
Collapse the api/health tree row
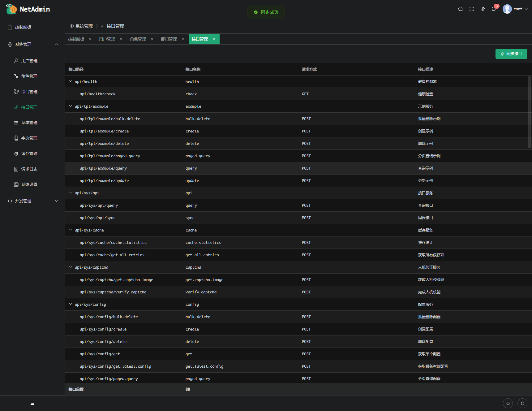[71, 81]
